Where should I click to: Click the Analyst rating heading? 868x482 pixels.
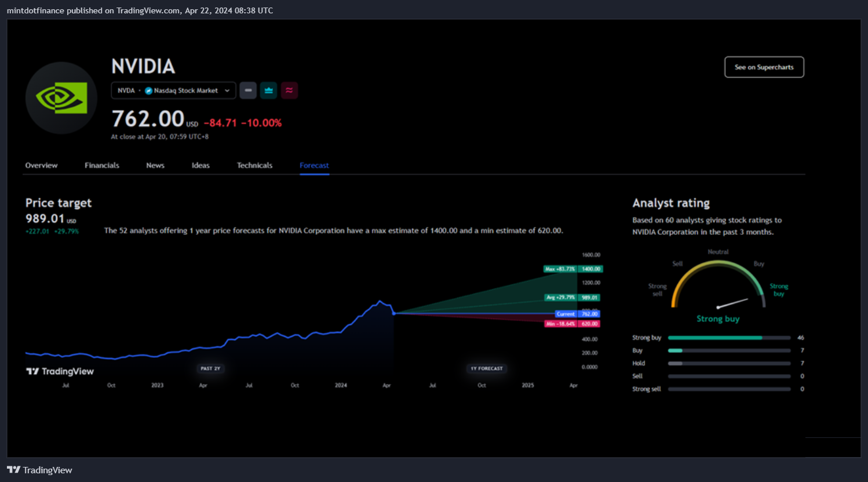click(671, 203)
